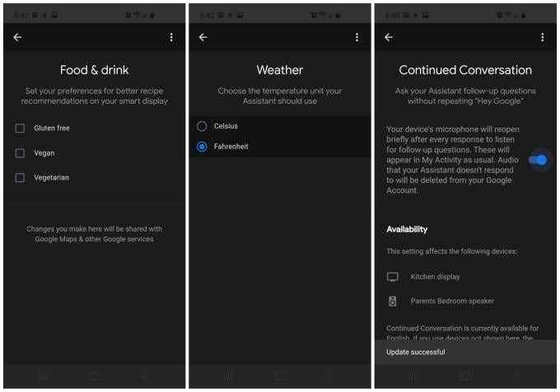Tap the Fahrenheit label text

231,147
